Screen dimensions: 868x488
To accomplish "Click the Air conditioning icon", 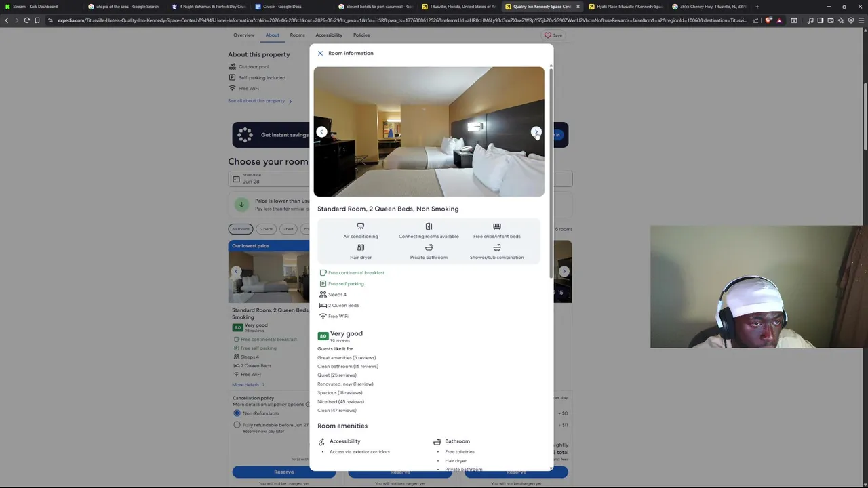I will click(361, 226).
